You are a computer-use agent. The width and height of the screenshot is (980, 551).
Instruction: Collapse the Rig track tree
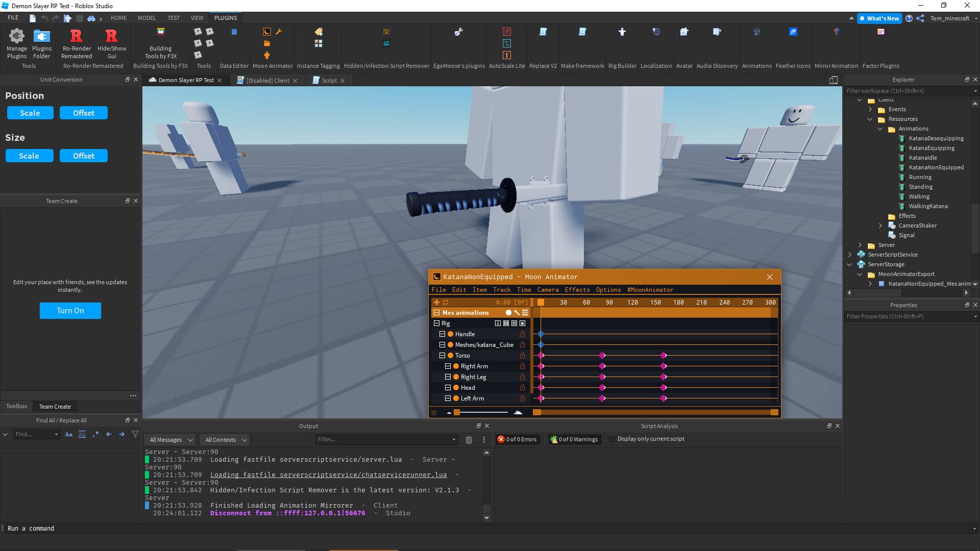[437, 323]
